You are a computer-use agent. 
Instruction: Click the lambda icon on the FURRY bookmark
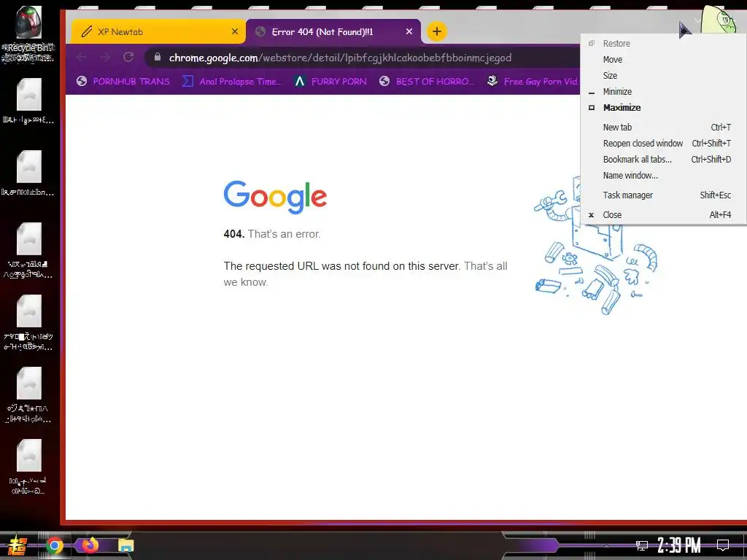coord(299,82)
